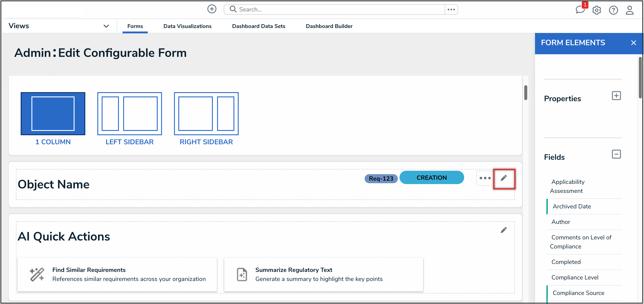Open the Dashboard Builder tab
This screenshot has width=644, height=304.
[x=329, y=26]
